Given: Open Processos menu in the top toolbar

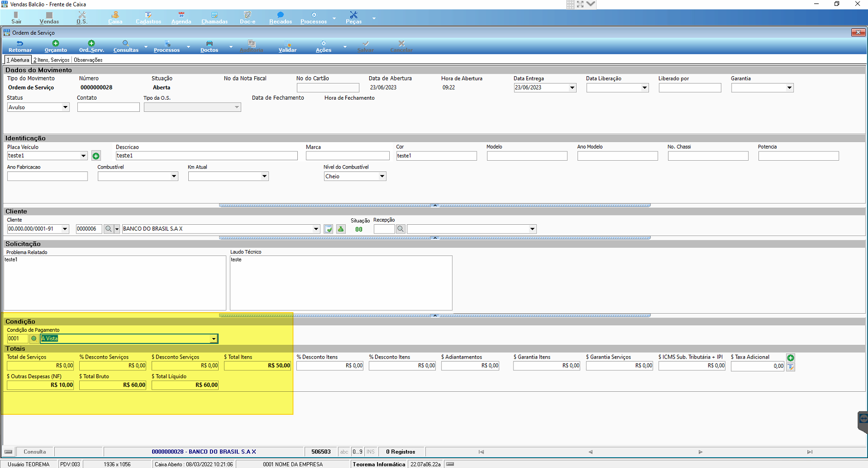Looking at the screenshot, I should 313,18.
